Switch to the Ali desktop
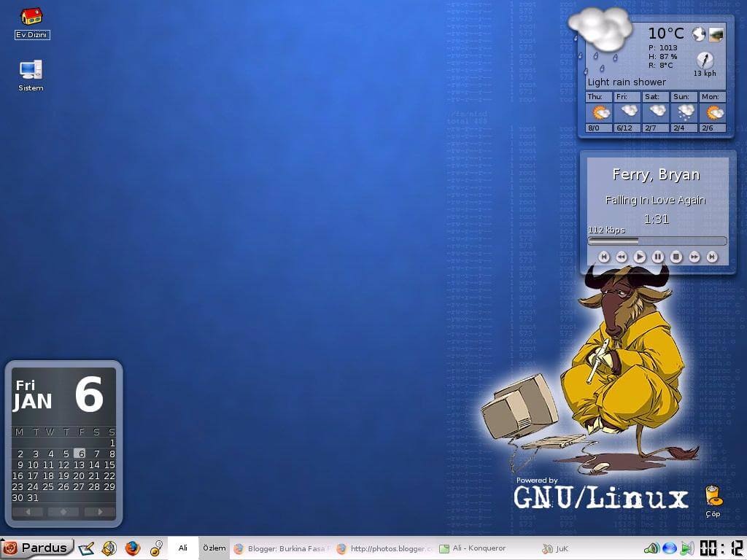This screenshot has width=747, height=560. click(183, 548)
